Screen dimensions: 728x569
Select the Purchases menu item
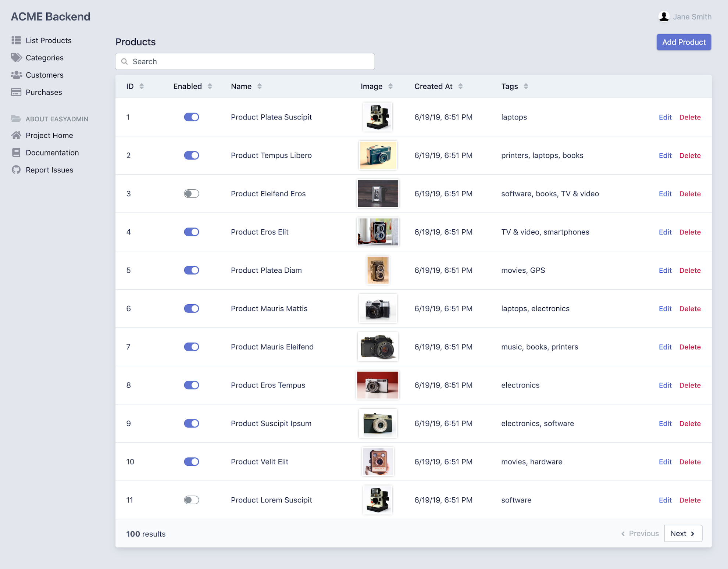pyautogui.click(x=43, y=92)
